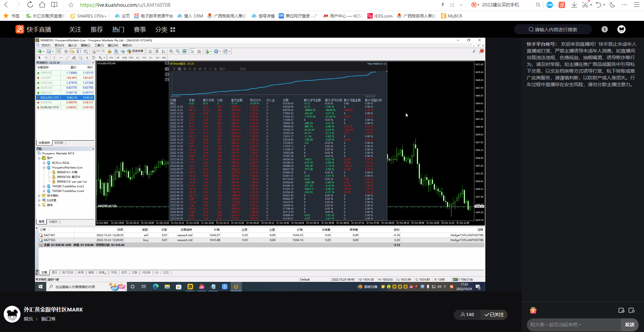Open 插入(I) menu
The image size is (644, 332).
(72, 45)
